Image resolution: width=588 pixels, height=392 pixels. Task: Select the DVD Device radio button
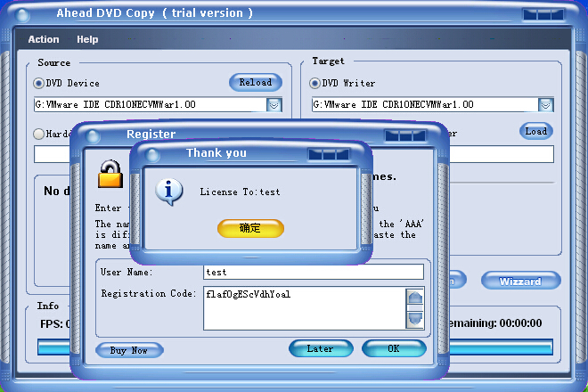(x=38, y=83)
